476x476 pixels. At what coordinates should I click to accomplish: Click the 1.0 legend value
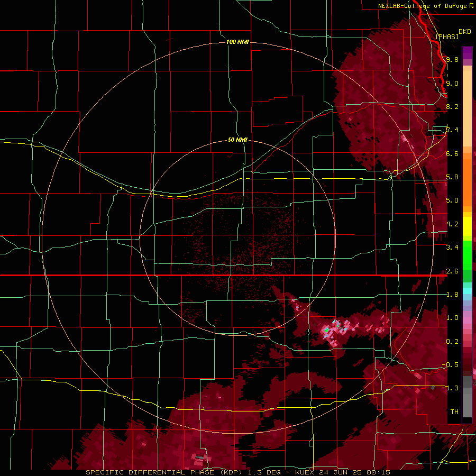point(452,318)
